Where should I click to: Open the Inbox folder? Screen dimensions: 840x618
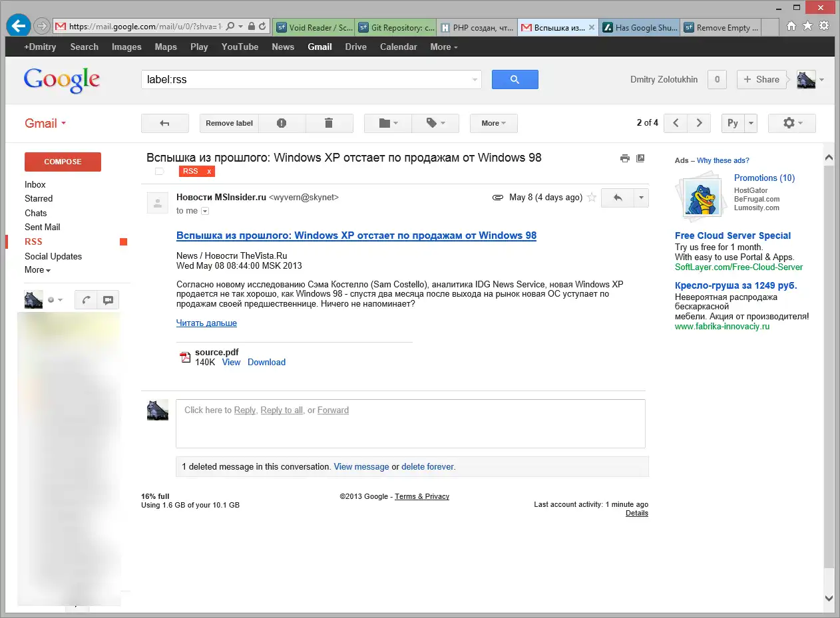click(x=35, y=184)
